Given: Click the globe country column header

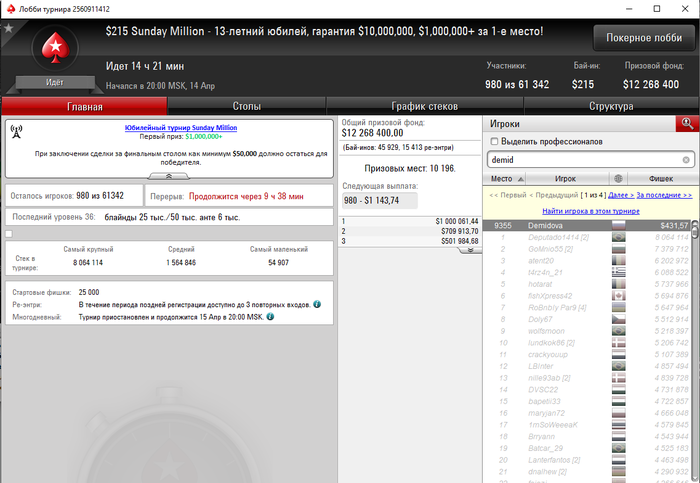Looking at the screenshot, I should [x=618, y=179].
